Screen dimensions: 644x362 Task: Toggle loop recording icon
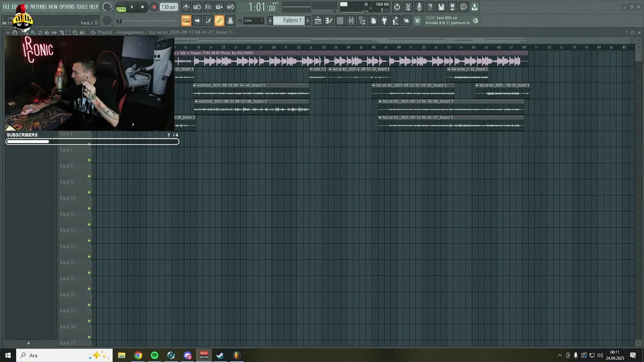click(x=230, y=7)
